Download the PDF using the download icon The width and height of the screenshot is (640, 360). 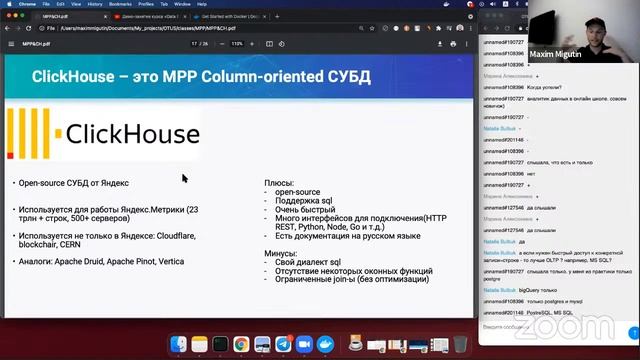click(x=440, y=44)
